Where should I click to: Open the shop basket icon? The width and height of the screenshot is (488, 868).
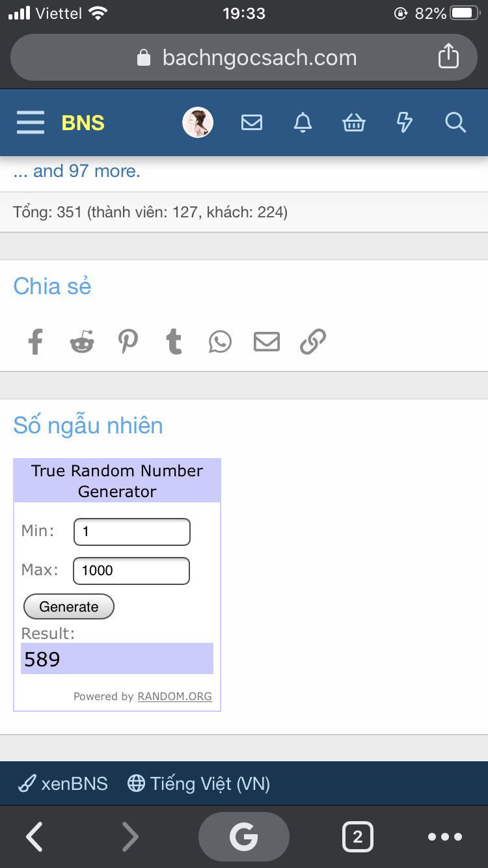click(x=353, y=122)
